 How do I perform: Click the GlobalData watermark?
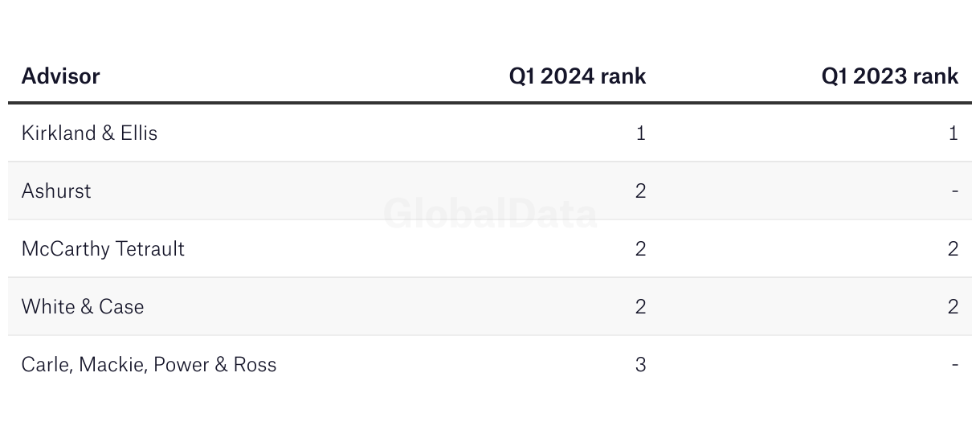(490, 214)
